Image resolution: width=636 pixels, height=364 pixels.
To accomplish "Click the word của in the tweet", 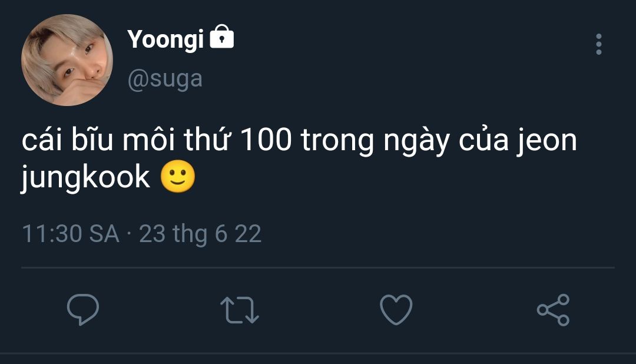I will click(x=483, y=140).
